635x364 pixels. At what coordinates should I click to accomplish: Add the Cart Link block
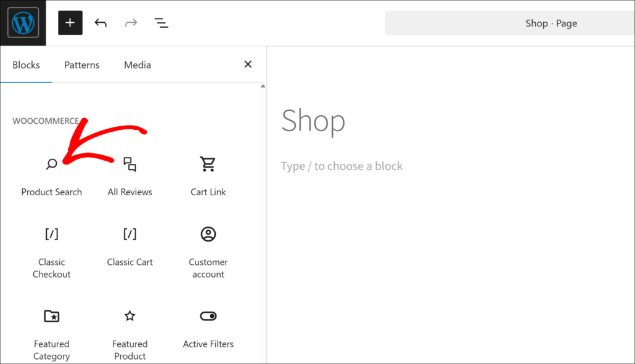click(x=208, y=176)
